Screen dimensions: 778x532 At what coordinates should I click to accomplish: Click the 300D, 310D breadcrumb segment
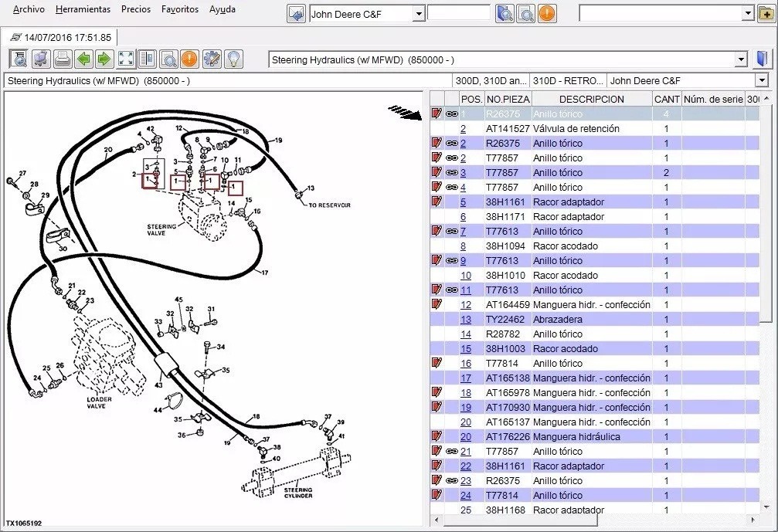pos(491,80)
